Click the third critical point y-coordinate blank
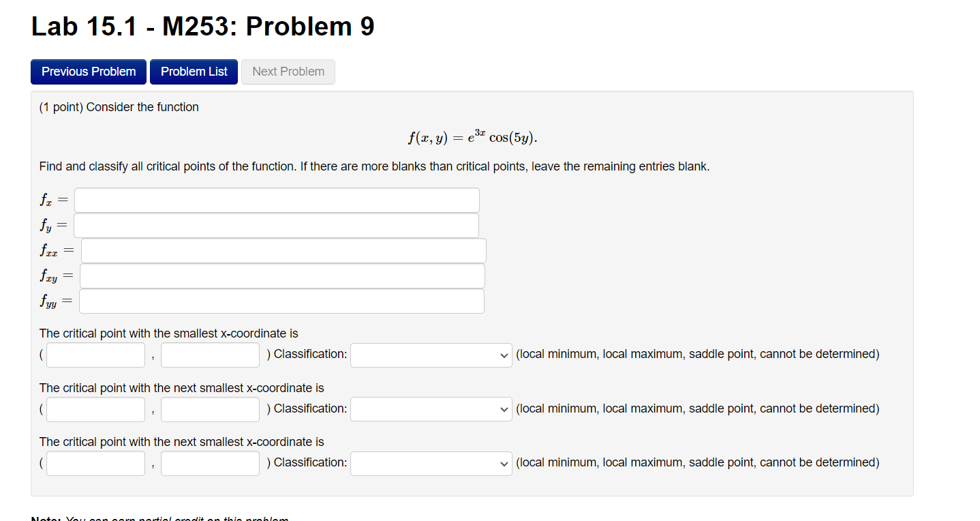 (x=210, y=463)
